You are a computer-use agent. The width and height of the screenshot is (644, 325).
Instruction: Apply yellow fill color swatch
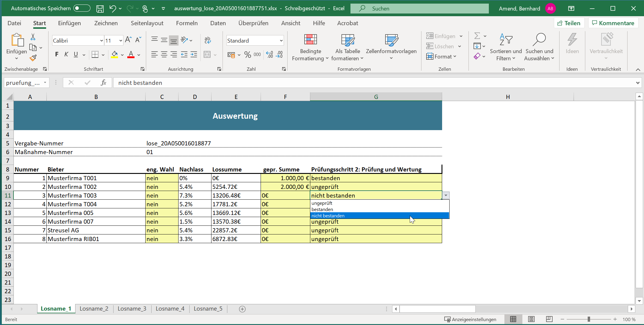(x=114, y=55)
